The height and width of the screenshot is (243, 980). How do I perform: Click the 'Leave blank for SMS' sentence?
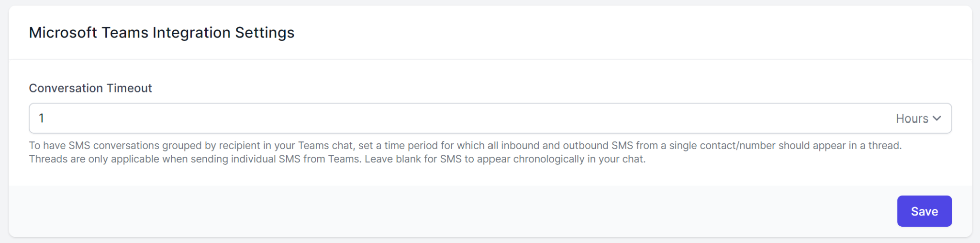click(x=505, y=159)
